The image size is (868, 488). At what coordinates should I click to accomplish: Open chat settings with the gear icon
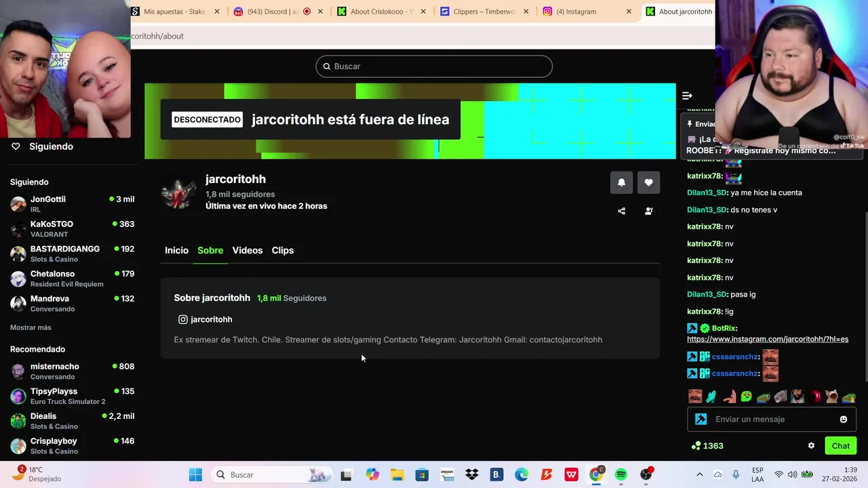pos(811,446)
